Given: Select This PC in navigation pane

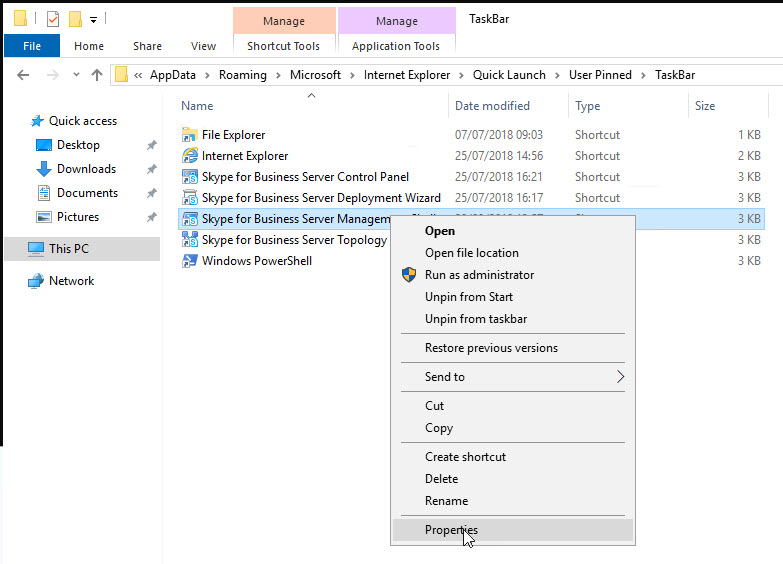Looking at the screenshot, I should (68, 249).
